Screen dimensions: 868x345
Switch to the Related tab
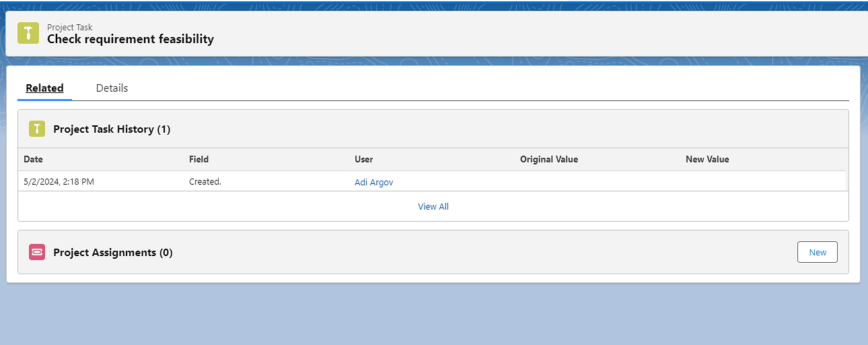click(44, 88)
